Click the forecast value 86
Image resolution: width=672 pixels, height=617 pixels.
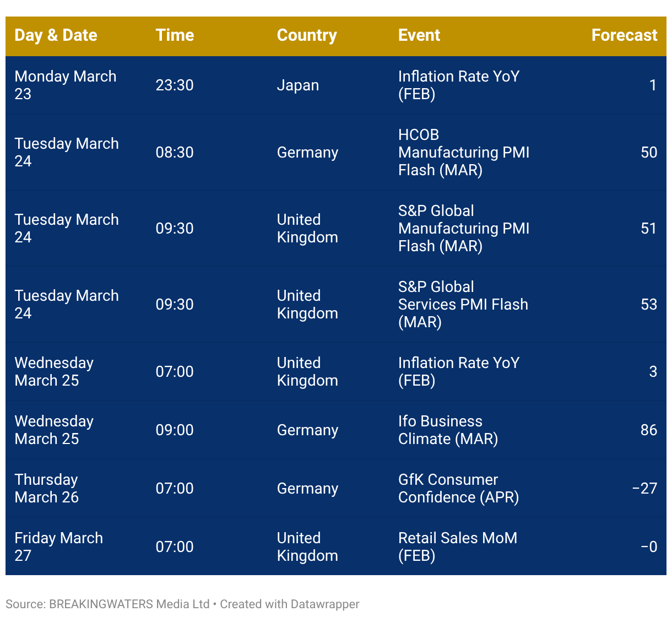pyautogui.click(x=649, y=430)
